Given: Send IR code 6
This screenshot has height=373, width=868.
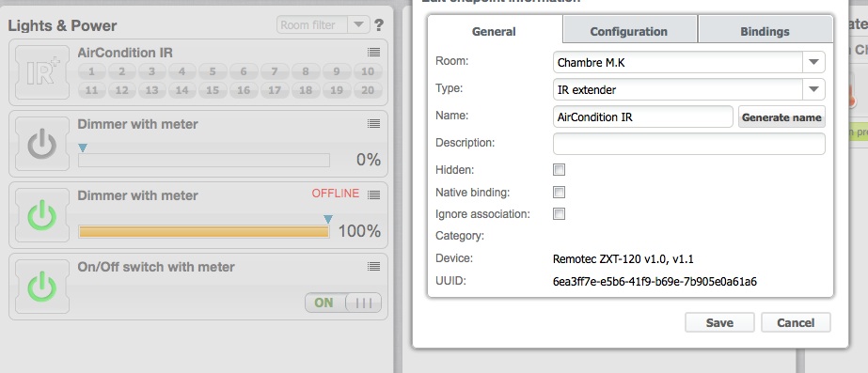Looking at the screenshot, I should [x=244, y=71].
